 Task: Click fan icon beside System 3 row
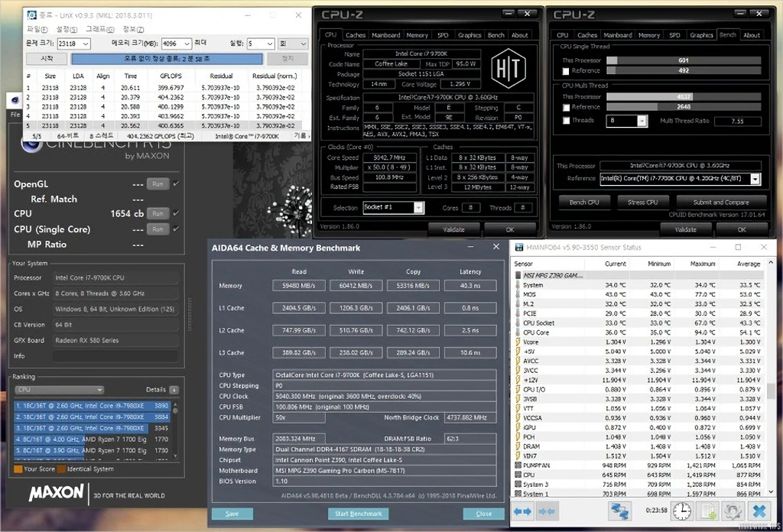518,485
